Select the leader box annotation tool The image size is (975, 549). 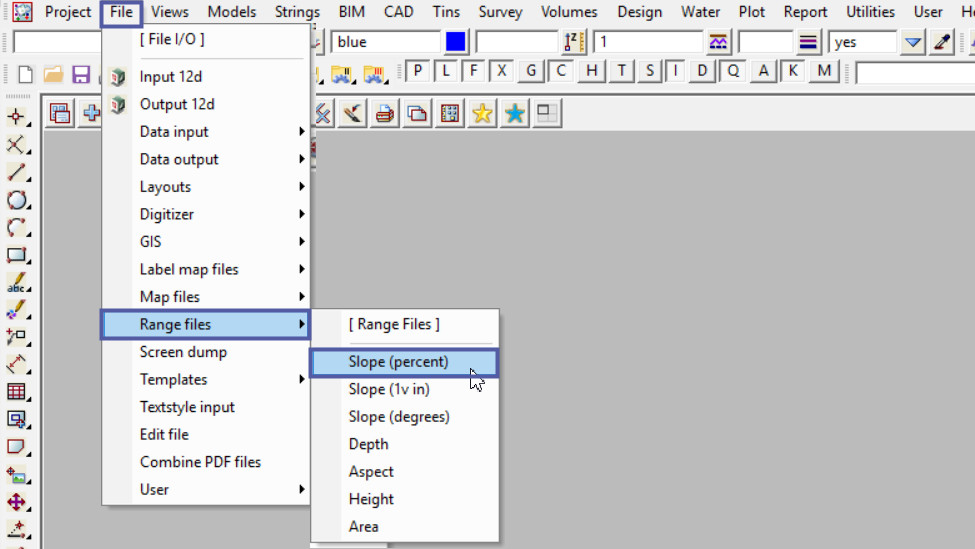(x=17, y=337)
